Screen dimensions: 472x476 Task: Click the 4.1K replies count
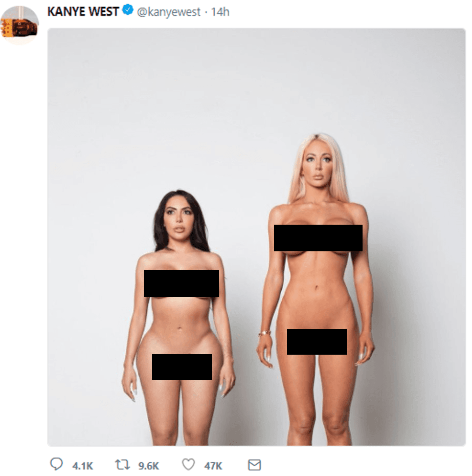point(82,466)
